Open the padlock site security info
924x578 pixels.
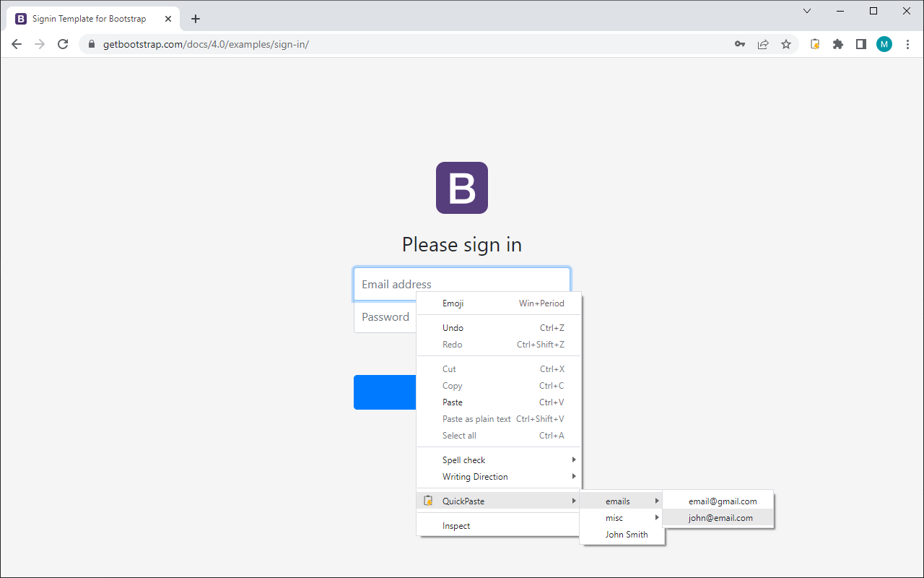point(91,44)
